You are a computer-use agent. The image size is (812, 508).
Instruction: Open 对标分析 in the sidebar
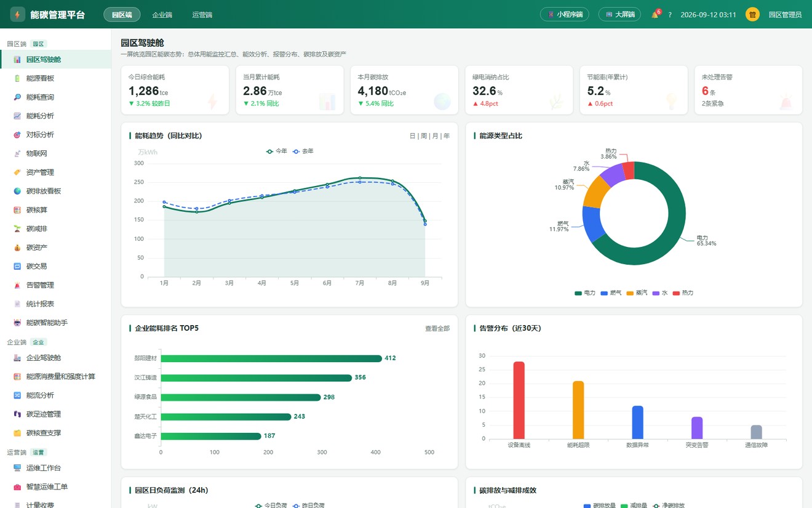point(55,135)
